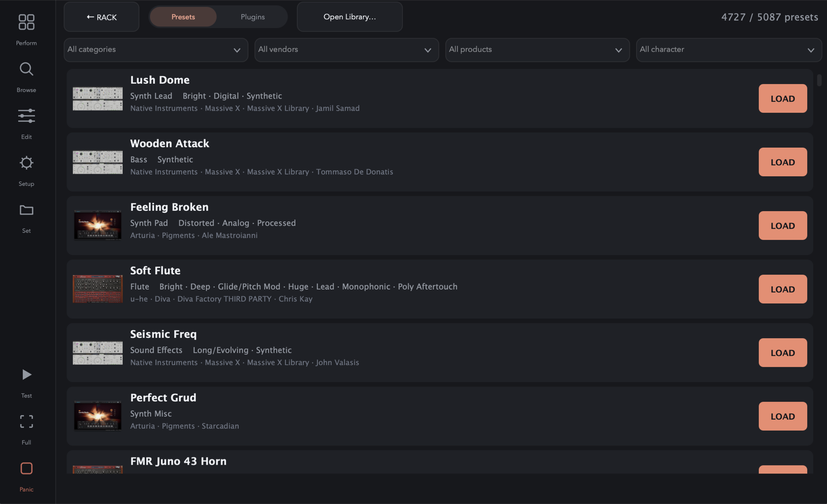Switch to the Presets tab
This screenshot has height=504, width=827.
pos(183,17)
